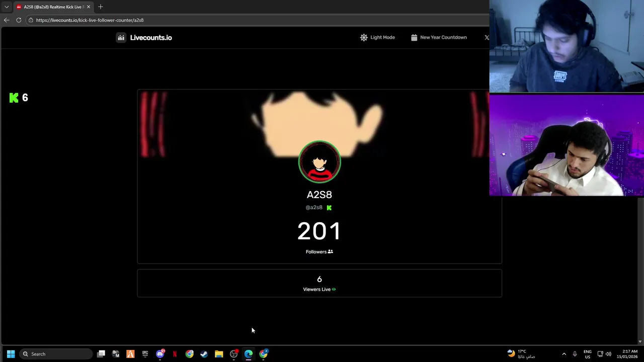Click the A2S8 circular profile avatar
Screen dimensions: 644x362
319,162
